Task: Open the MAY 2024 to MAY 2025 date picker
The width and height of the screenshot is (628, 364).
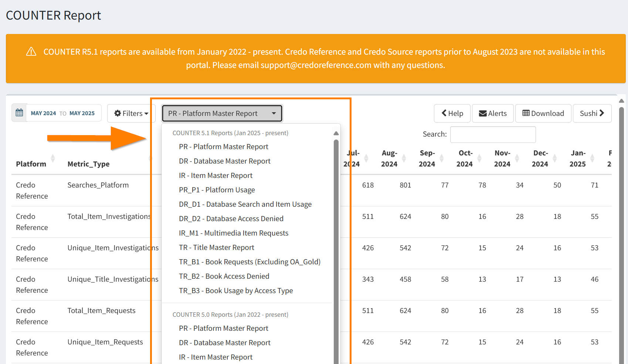Action: [63, 113]
